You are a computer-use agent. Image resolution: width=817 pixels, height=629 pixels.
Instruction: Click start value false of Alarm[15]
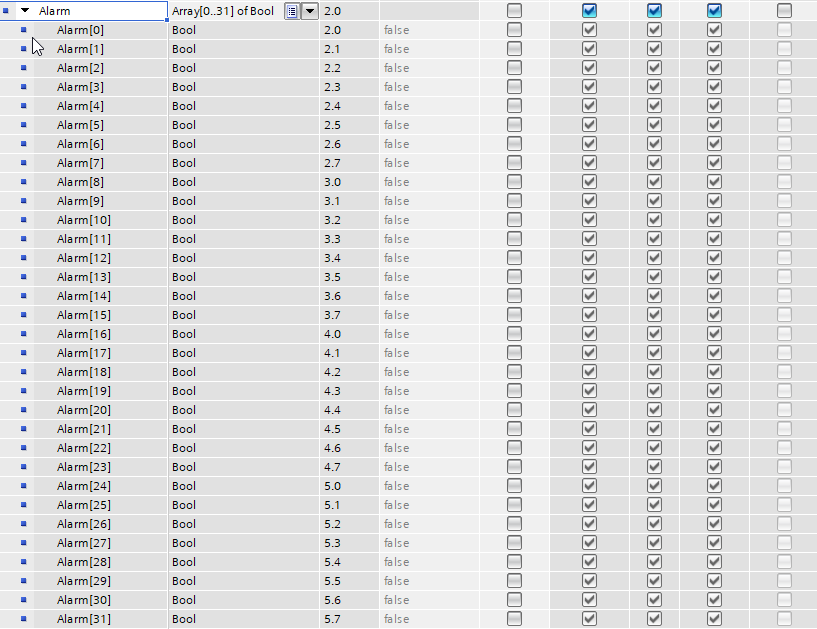[x=397, y=315]
